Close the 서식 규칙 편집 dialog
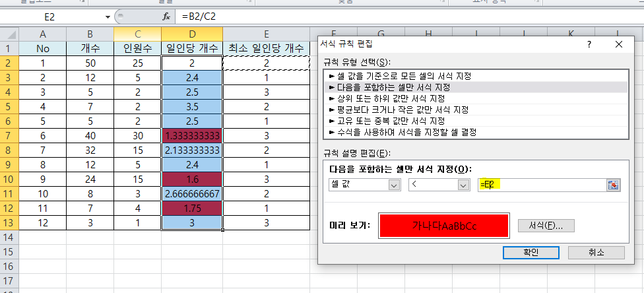This screenshot has width=644, height=293. (x=619, y=44)
